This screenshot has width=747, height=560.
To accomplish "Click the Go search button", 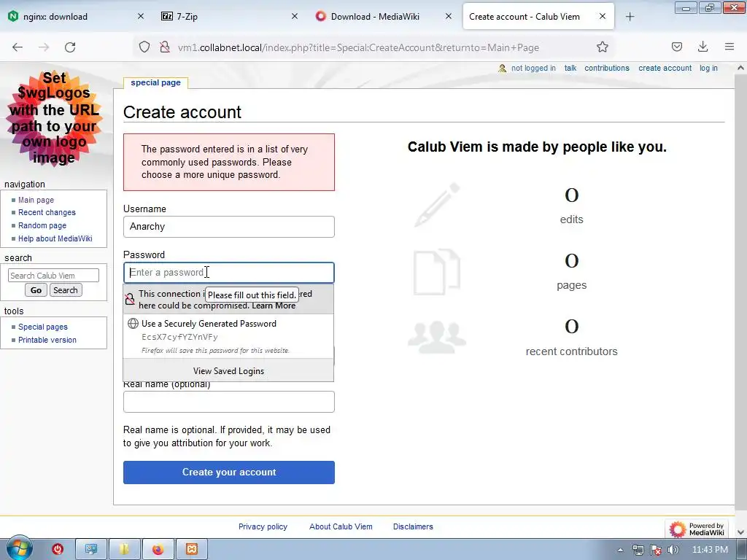I will (x=36, y=290).
